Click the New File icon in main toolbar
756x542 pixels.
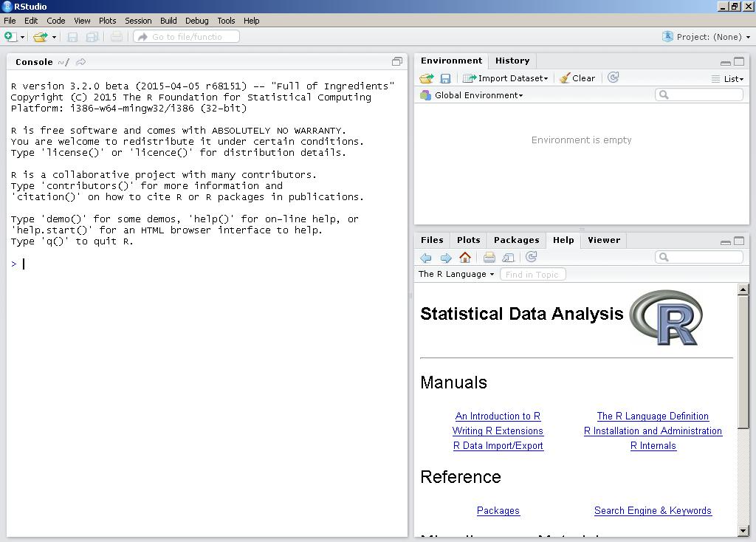(x=10, y=37)
